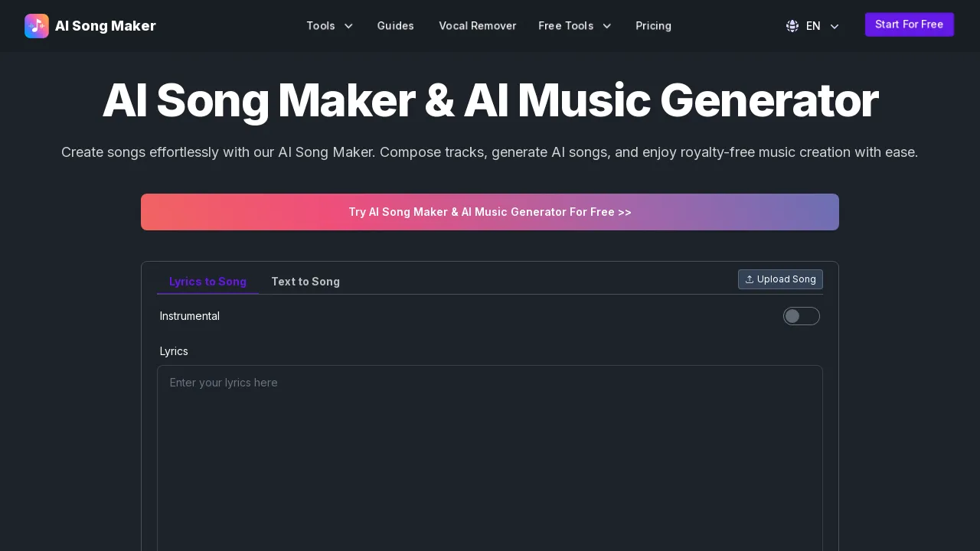Open the Pricing page
Viewport: 980px width, 551px height.
tap(653, 26)
